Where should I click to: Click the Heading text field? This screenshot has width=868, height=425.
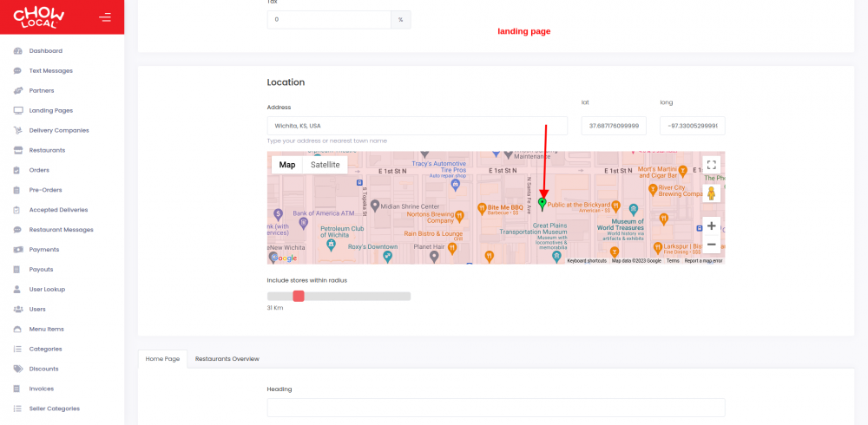pyautogui.click(x=496, y=408)
